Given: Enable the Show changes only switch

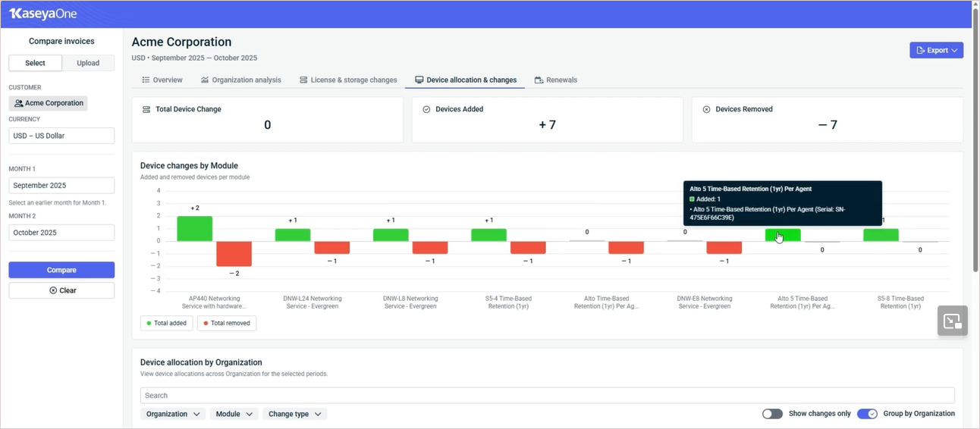Looking at the screenshot, I should 772,414.
